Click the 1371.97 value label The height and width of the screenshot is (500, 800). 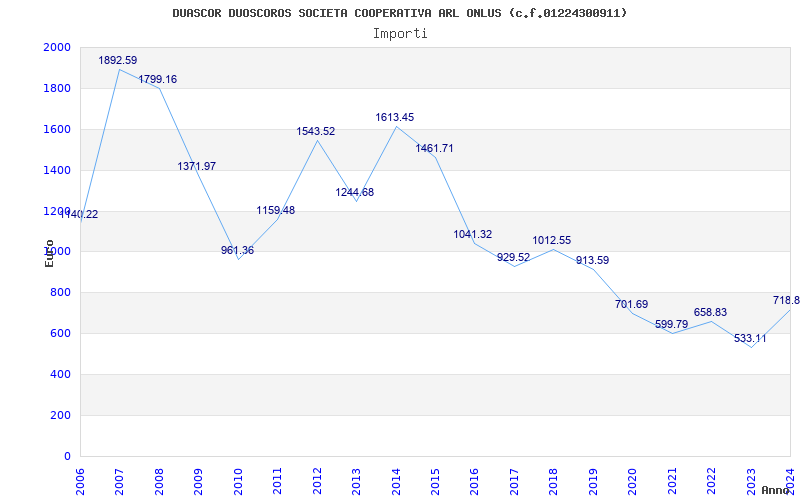point(197,166)
